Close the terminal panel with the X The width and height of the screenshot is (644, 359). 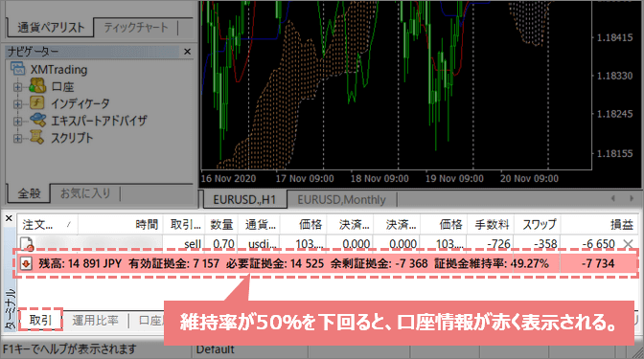(x=9, y=218)
